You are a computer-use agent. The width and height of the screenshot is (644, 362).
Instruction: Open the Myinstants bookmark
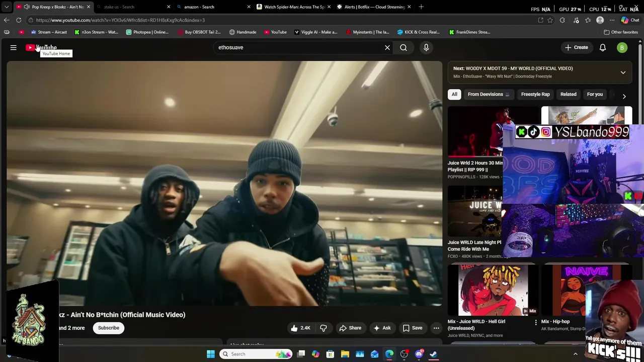point(368,32)
